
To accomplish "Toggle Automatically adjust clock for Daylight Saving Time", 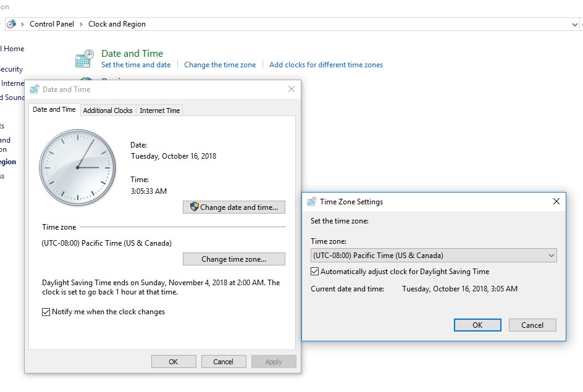I will coord(316,272).
